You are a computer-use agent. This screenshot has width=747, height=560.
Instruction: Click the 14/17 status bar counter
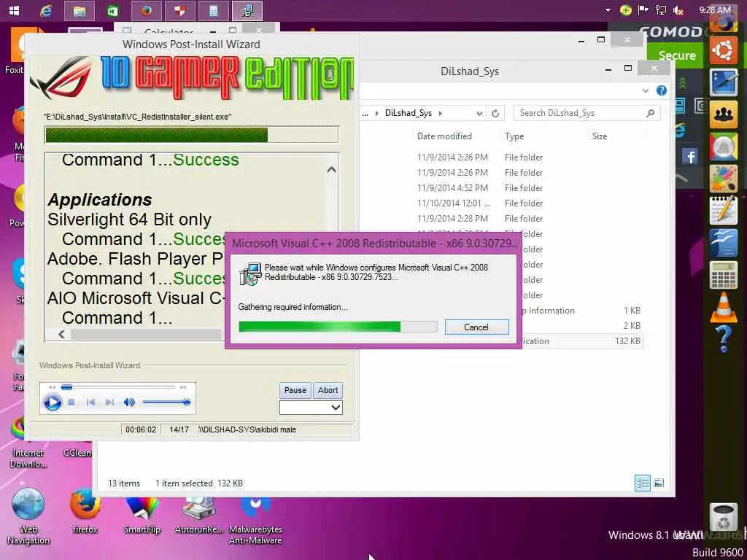[x=179, y=429]
